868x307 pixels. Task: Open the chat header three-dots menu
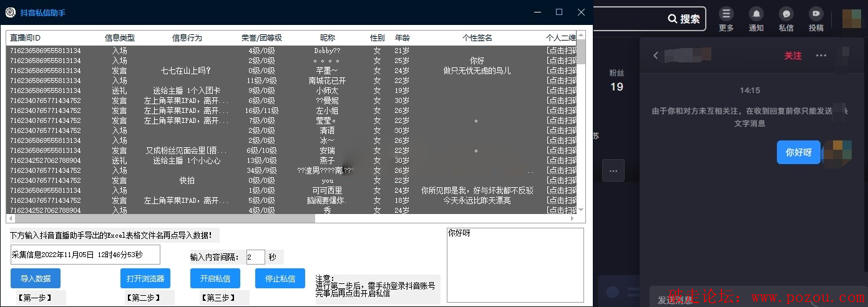coord(821,56)
